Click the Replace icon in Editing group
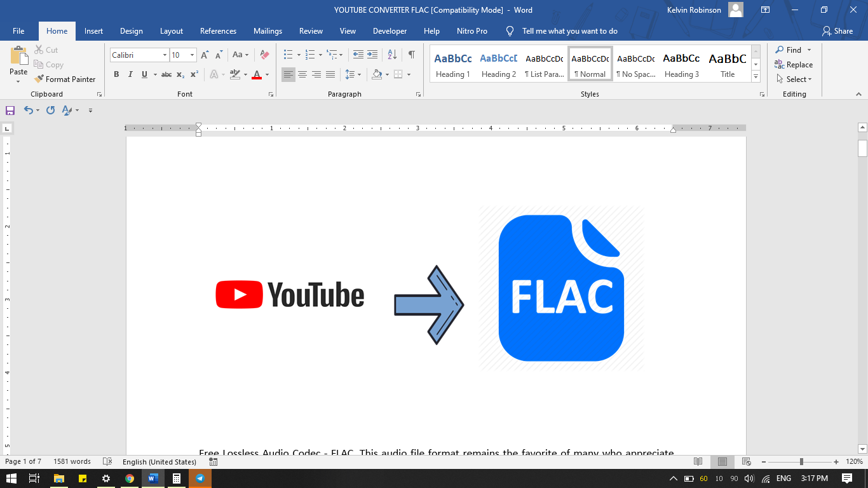The image size is (868, 488). click(780, 64)
